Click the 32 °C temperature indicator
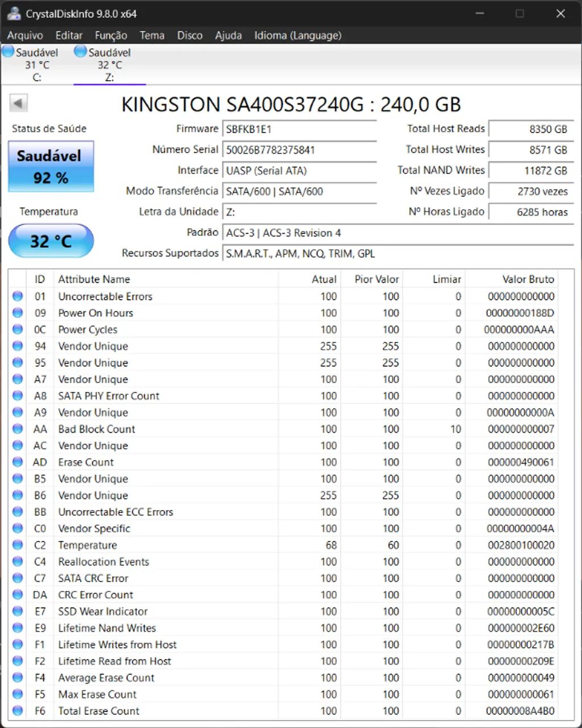The height and width of the screenshot is (728, 582). [50, 241]
